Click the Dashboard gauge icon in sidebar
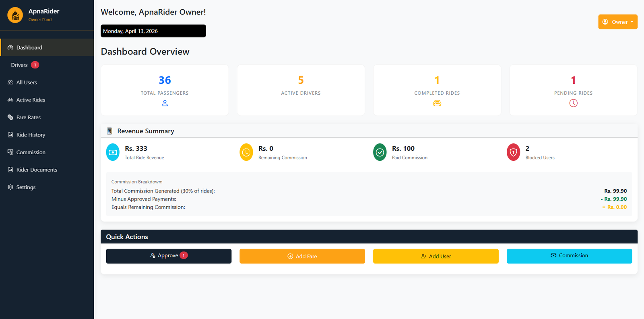644x319 pixels. pos(10,48)
